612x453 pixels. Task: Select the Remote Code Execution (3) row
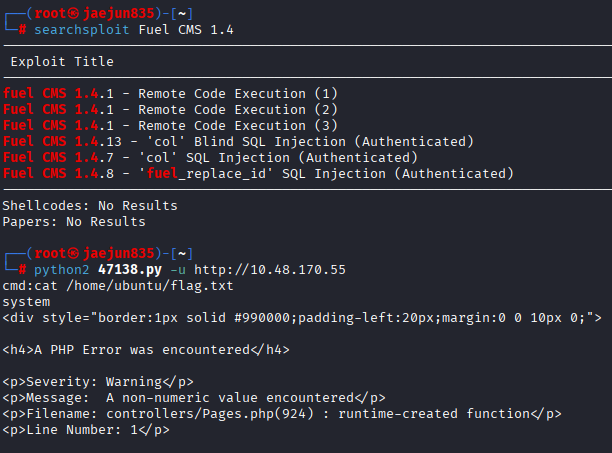coord(170,126)
